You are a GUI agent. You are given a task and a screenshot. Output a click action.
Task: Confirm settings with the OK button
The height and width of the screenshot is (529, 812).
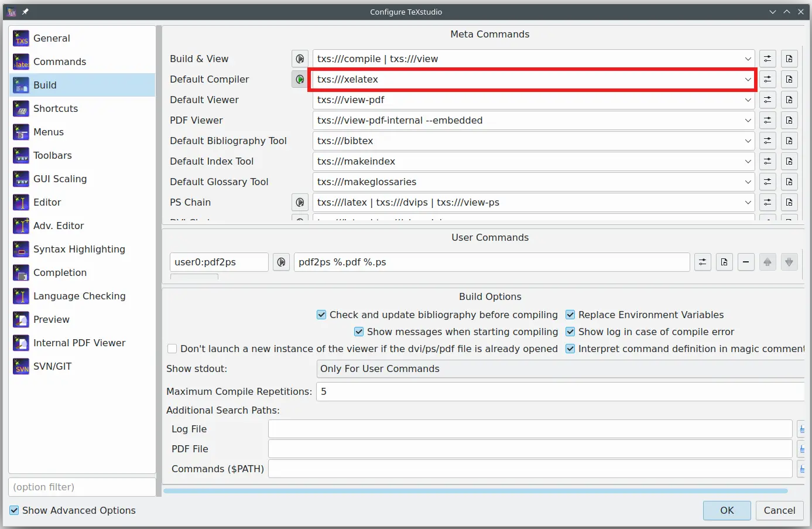(x=727, y=510)
